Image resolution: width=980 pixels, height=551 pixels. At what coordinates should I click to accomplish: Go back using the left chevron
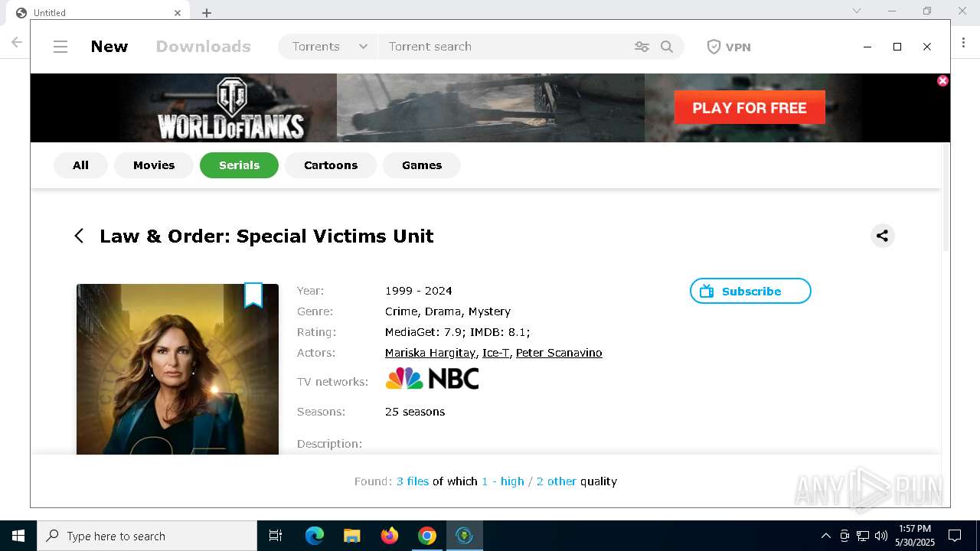(x=79, y=236)
